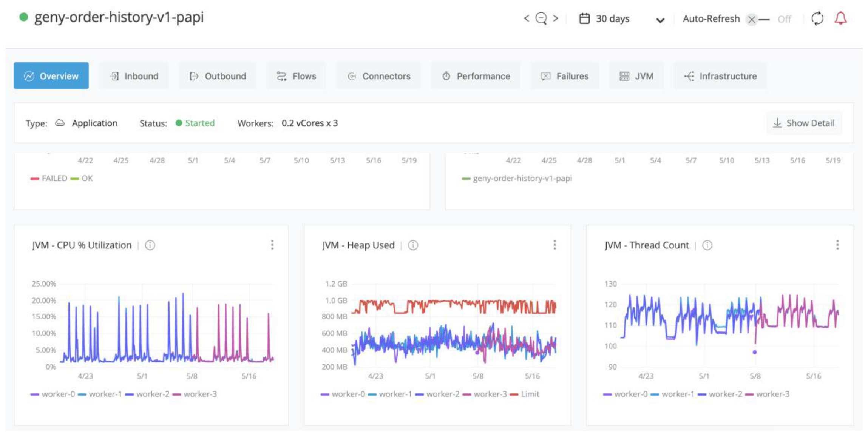
Task: Open options menu of Thread Count chart
Action: point(837,245)
